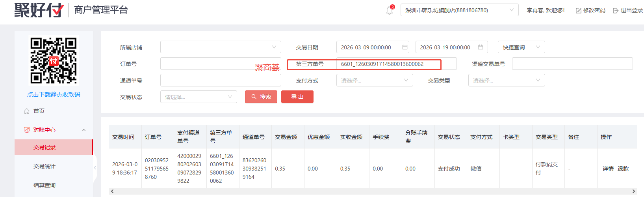Click 修改密码 link
644x197 pixels.
pyautogui.click(x=594, y=10)
